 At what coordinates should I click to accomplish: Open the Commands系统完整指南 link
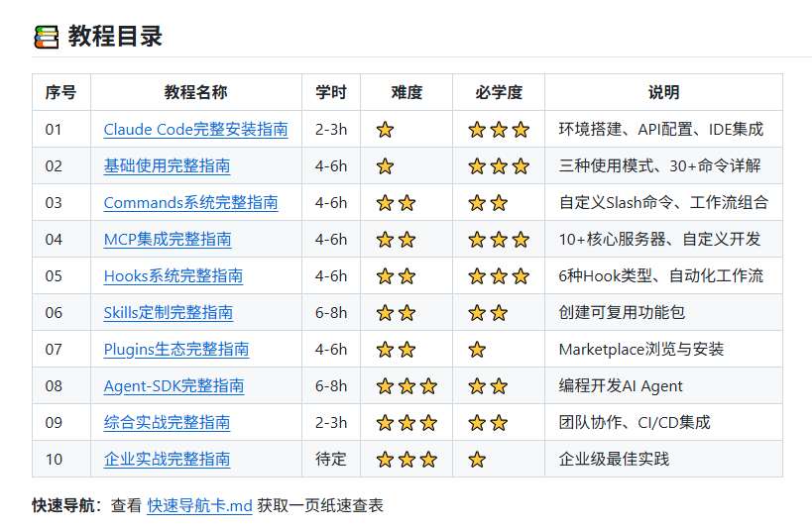click(190, 203)
